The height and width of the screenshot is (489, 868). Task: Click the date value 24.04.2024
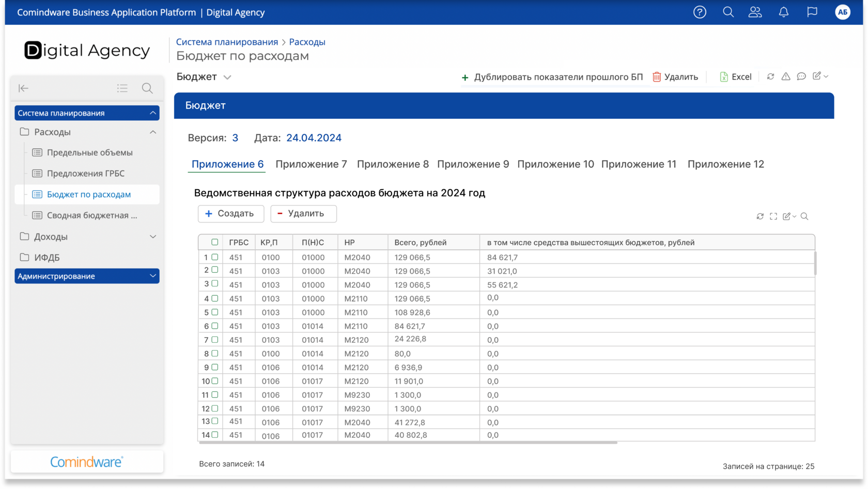(314, 138)
